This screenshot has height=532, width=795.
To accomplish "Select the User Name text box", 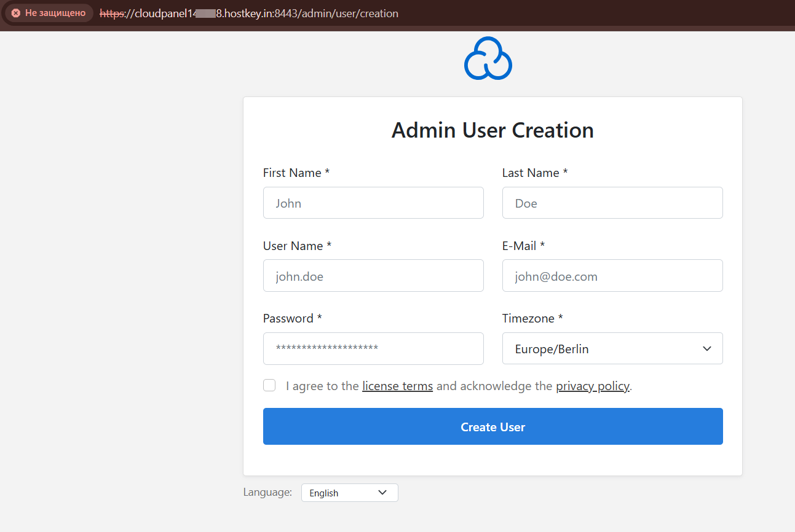I will pyautogui.click(x=373, y=276).
